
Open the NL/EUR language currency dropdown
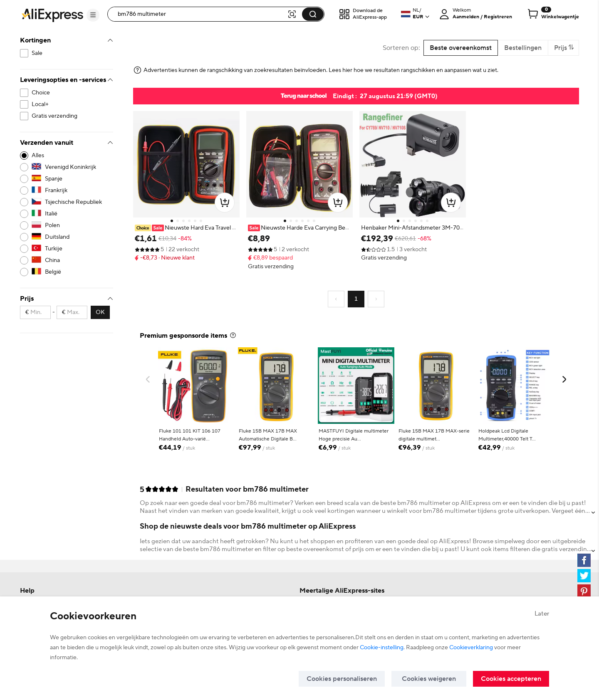(415, 14)
